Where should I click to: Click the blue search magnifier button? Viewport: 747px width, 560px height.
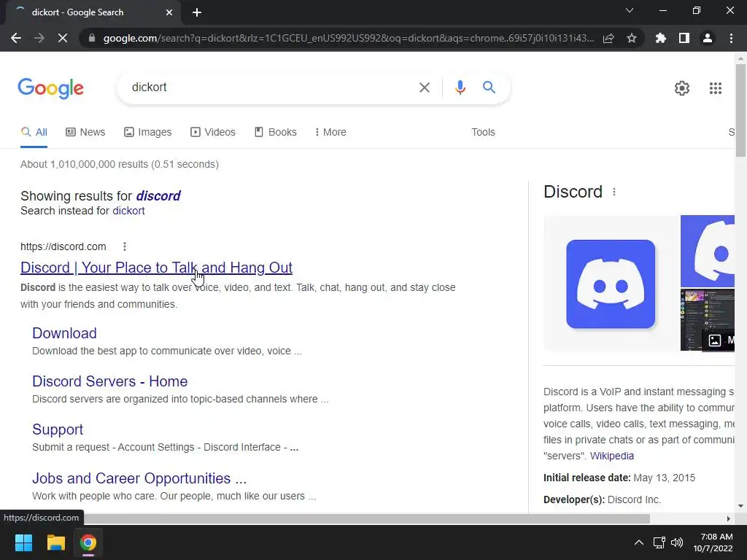489,87
